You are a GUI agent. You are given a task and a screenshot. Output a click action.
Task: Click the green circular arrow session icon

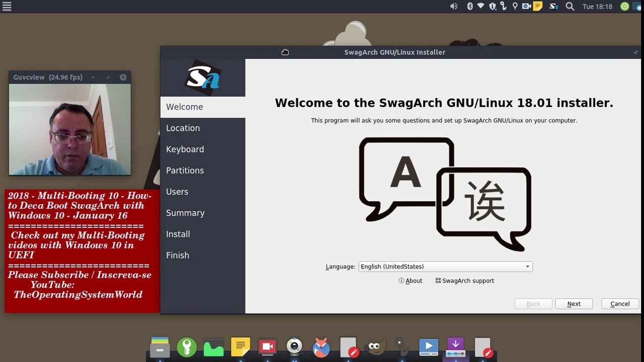625,7
